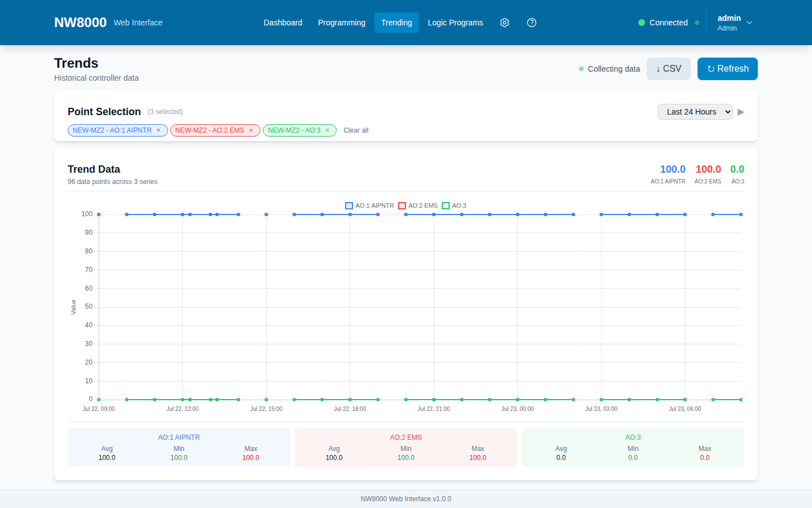
Task: Click the '96 data points across 3 series' text
Action: [113, 182]
